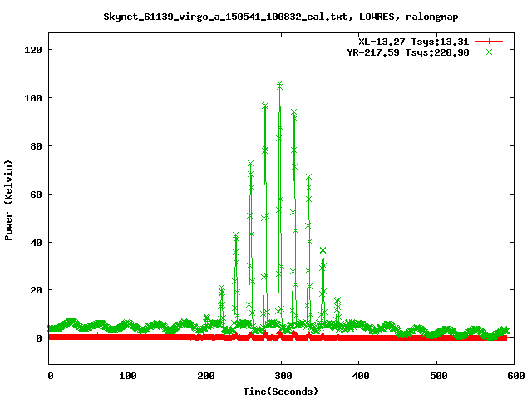
Task: Click the plot title text at top
Action: tap(280, 16)
